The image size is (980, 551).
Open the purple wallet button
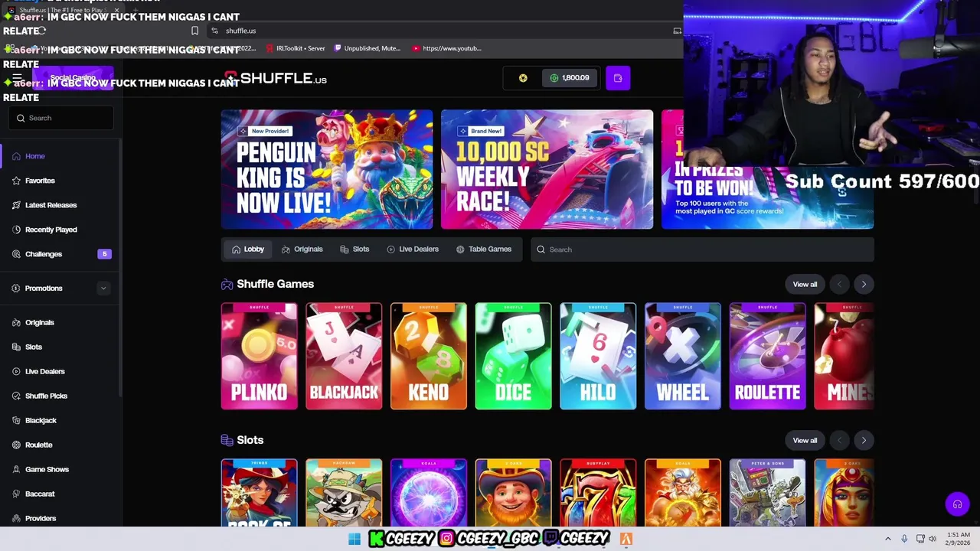click(618, 77)
